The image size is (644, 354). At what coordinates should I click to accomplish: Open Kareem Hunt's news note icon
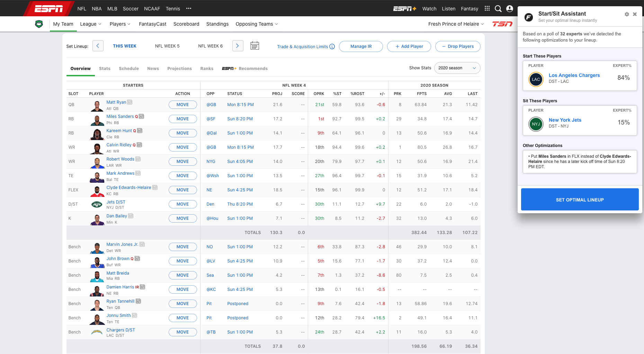coord(140,131)
